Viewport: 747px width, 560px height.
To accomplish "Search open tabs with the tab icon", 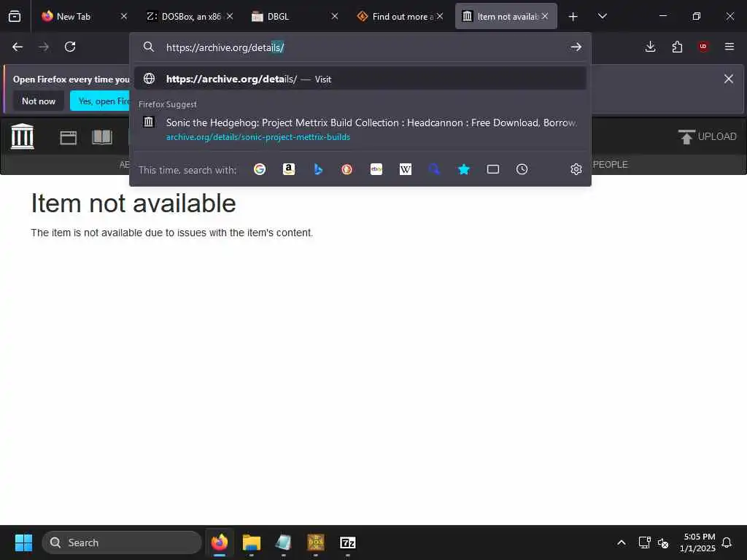I will 493,169.
